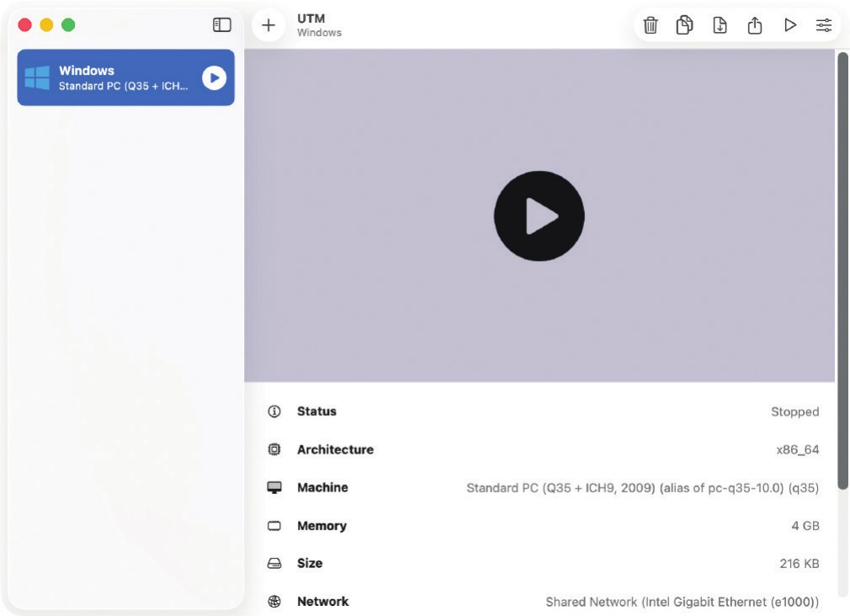Click the 4 GB memory value
Image resolution: width=850 pixels, height=616 pixels.
pos(805,526)
